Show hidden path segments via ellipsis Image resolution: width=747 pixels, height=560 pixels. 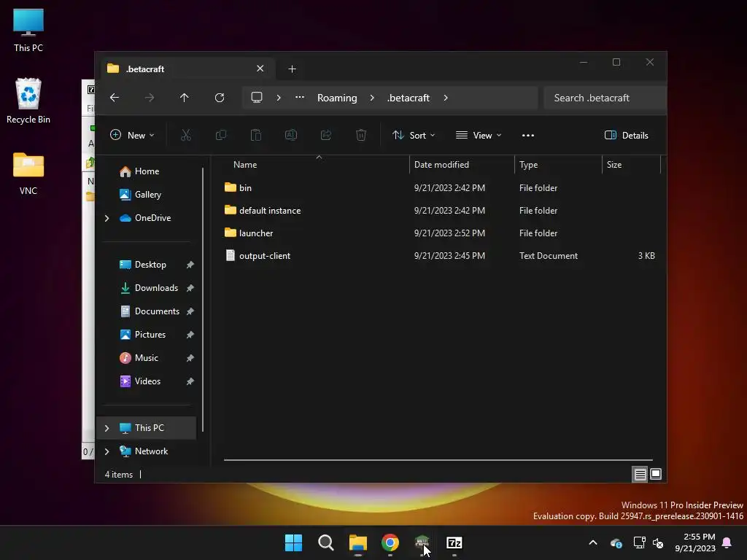coord(300,98)
